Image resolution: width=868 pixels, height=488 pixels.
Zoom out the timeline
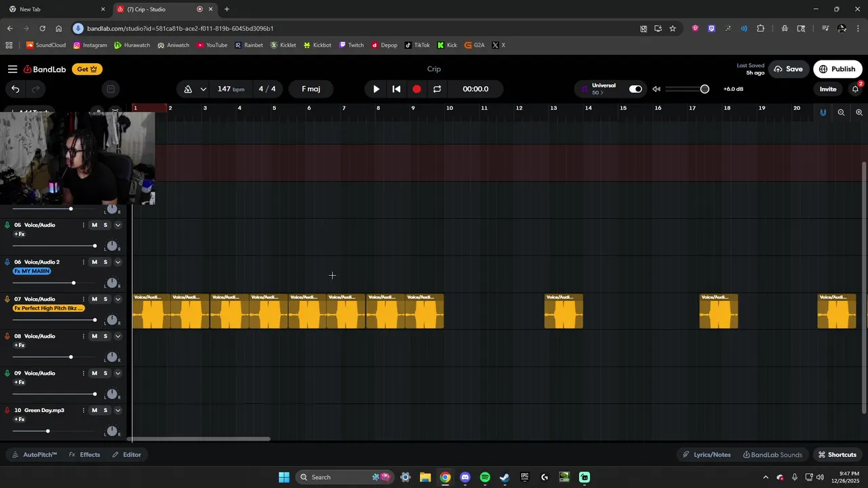(x=841, y=113)
